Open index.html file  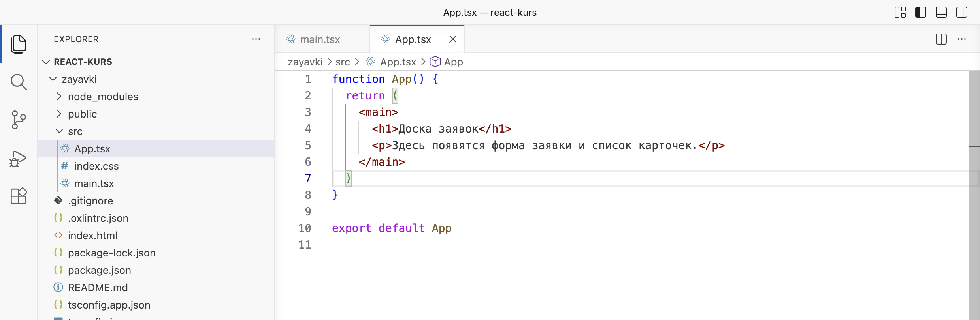[156, 235]
